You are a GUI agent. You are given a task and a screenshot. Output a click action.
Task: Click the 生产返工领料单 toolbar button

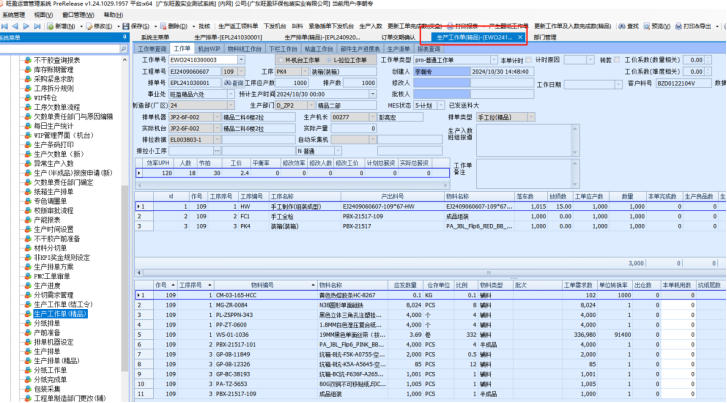tap(238, 26)
